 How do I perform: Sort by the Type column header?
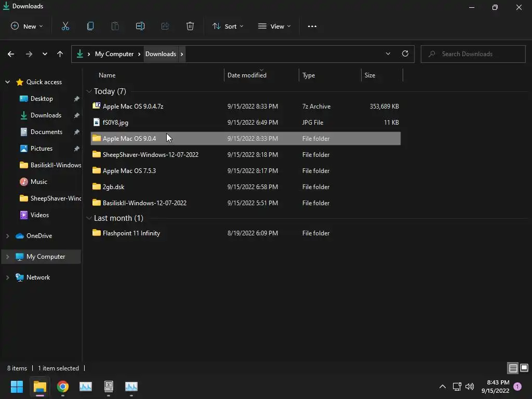(x=309, y=75)
